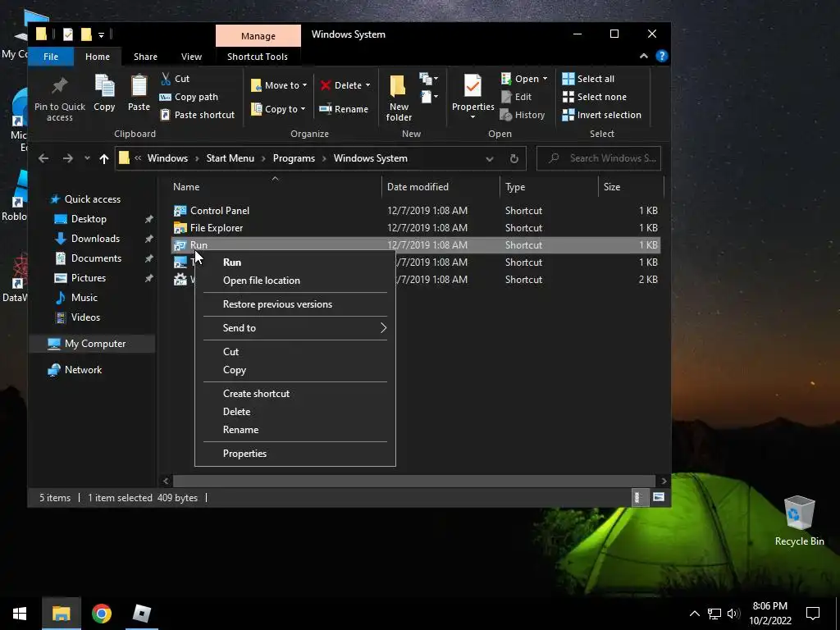Open Documents in Quick access
The width and height of the screenshot is (840, 630).
point(97,258)
